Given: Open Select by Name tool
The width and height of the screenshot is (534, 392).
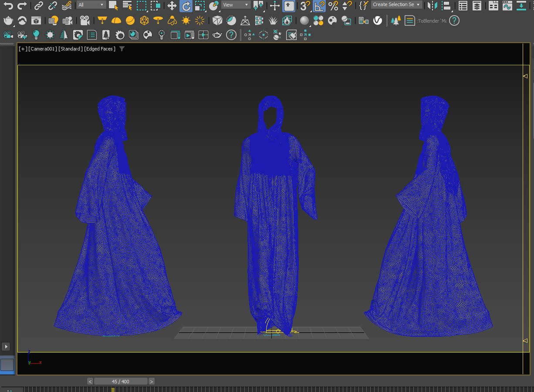Looking at the screenshot, I should [x=127, y=6].
